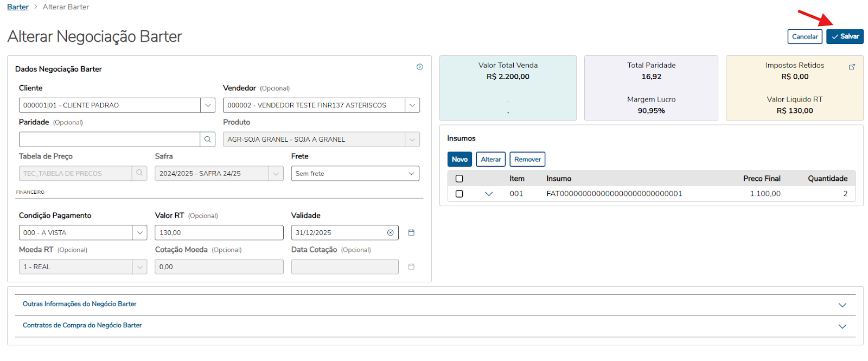Click the Salvar button
This screenshot has height=361, width=868.
pyautogui.click(x=845, y=36)
